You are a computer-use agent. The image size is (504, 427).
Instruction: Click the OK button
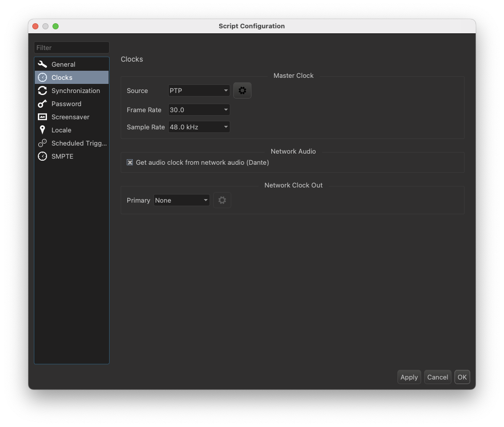pyautogui.click(x=462, y=377)
